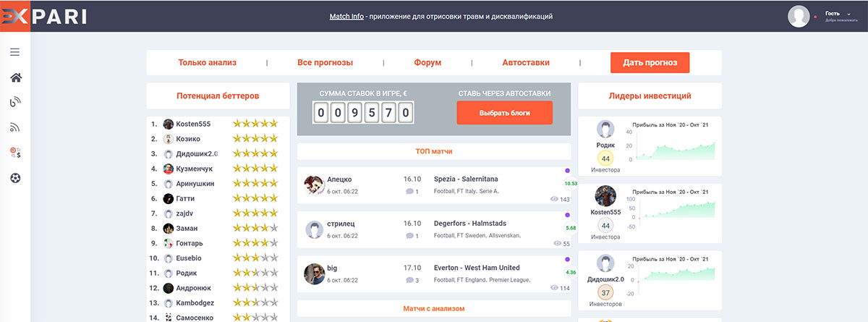
Task: Expand the ТОП матчи section header
Action: tap(433, 151)
